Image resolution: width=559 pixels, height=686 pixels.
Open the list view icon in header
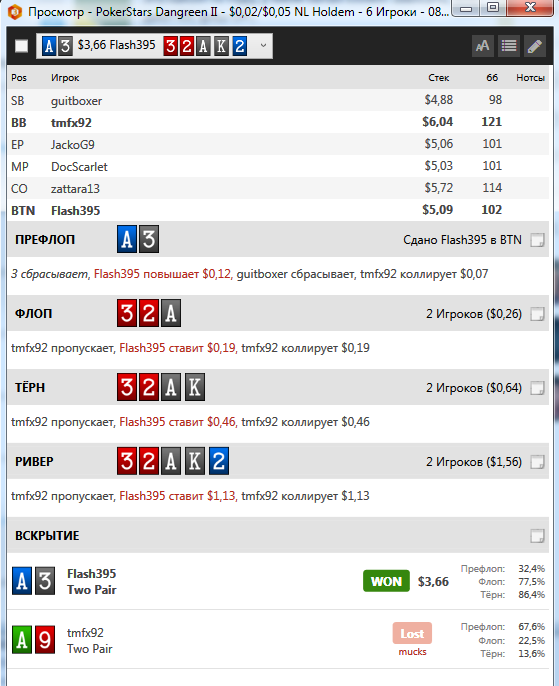(509, 46)
